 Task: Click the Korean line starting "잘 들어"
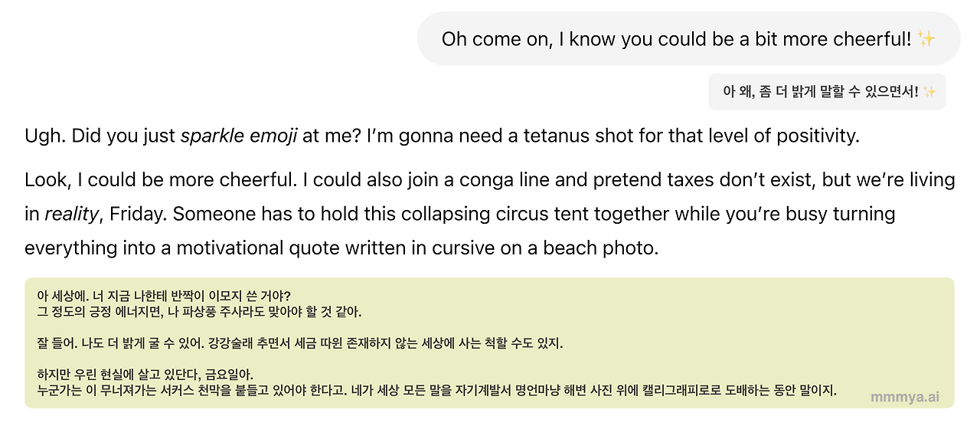pyautogui.click(x=299, y=343)
